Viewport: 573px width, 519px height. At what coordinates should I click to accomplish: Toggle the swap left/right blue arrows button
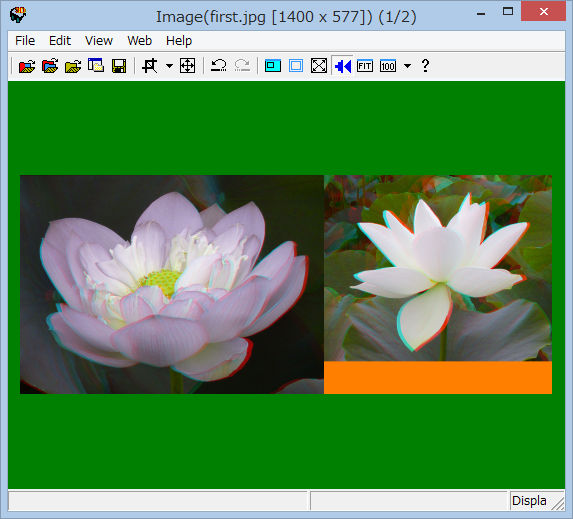tap(342, 66)
